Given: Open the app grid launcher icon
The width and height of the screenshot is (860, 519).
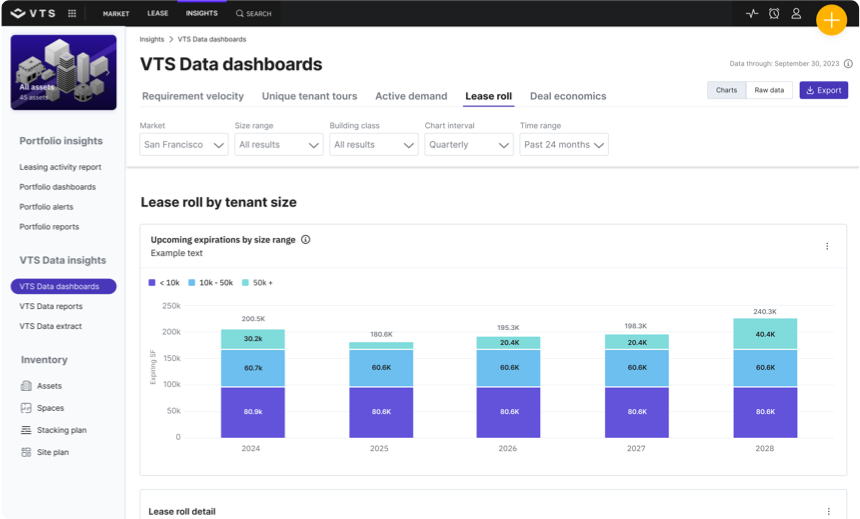Looking at the screenshot, I should click(72, 14).
